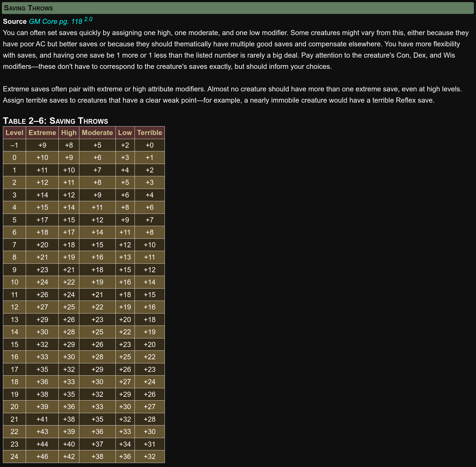Click Extreme value +41 for level 21
Viewport: 476px width, 467px height.
(42, 419)
